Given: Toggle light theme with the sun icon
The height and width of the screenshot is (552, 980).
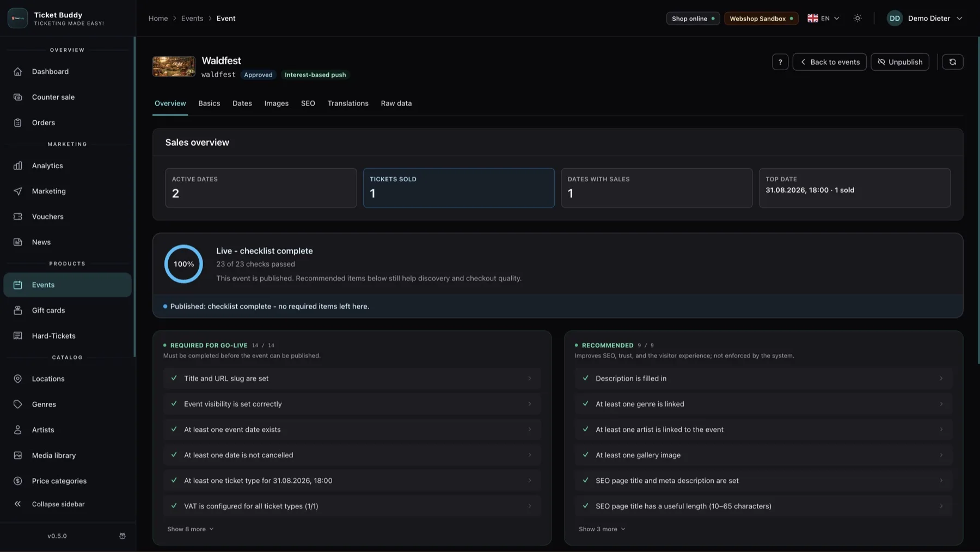Looking at the screenshot, I should [x=857, y=19].
